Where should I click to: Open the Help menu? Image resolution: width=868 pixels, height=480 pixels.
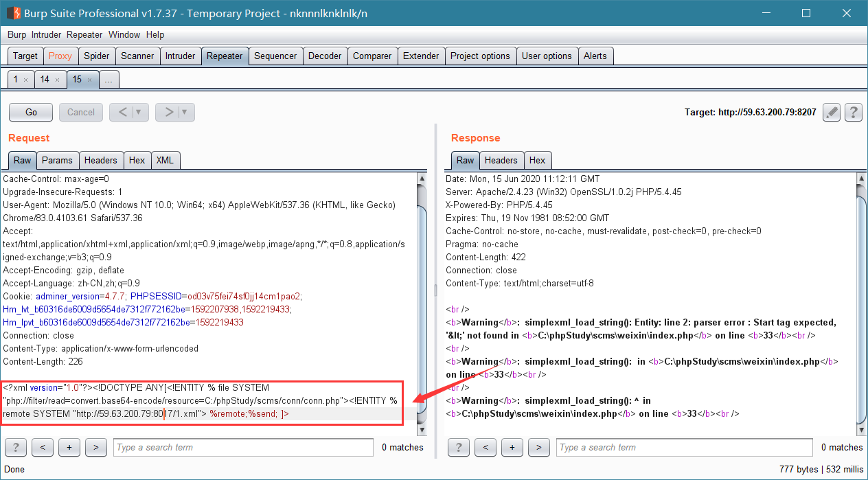(155, 34)
